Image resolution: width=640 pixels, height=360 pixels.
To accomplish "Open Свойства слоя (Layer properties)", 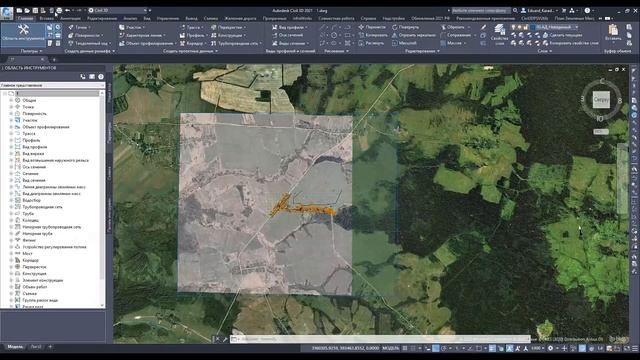I will tap(499, 34).
